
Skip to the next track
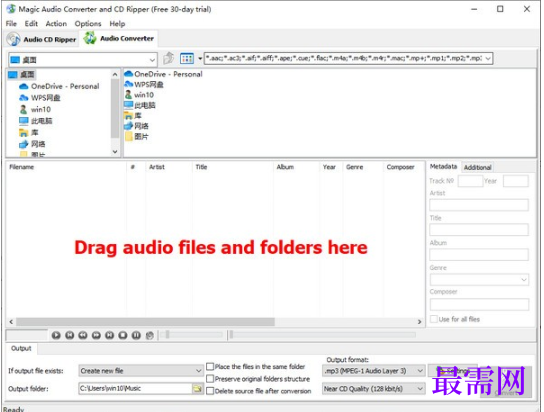[109, 335]
